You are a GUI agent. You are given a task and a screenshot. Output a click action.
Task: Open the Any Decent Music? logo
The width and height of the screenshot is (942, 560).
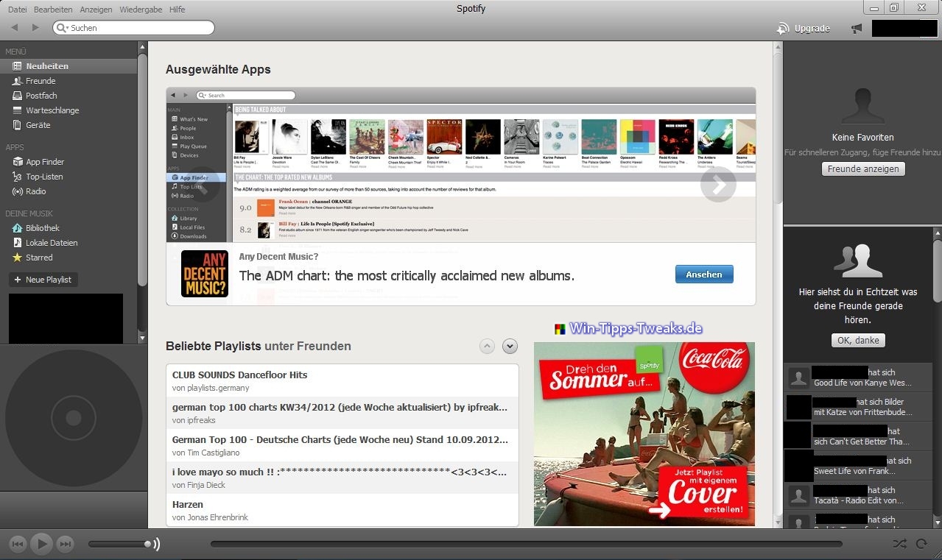tap(205, 274)
